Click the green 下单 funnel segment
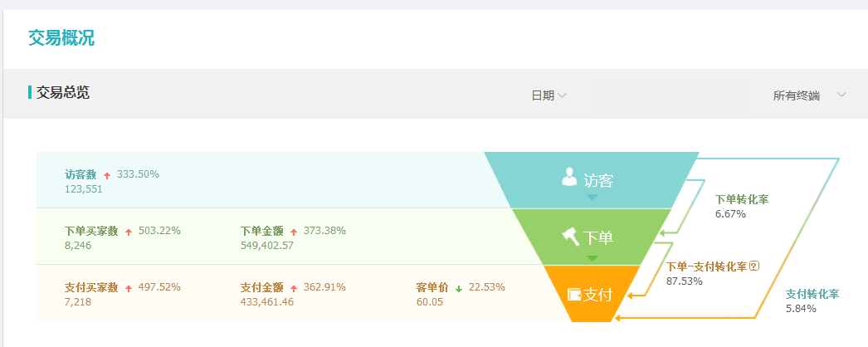This screenshot has width=868, height=347. (591, 237)
